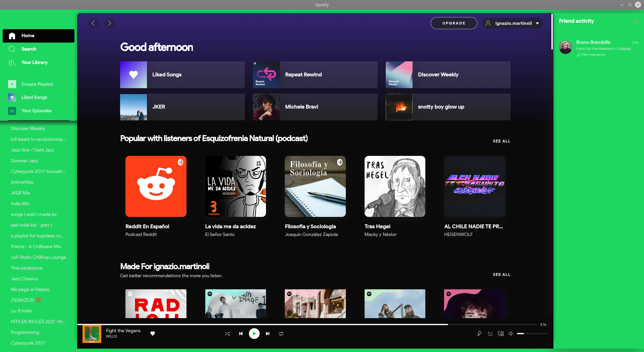The height and width of the screenshot is (352, 644).
Task: Open the Indie Mix playlist
Action: tap(20, 203)
